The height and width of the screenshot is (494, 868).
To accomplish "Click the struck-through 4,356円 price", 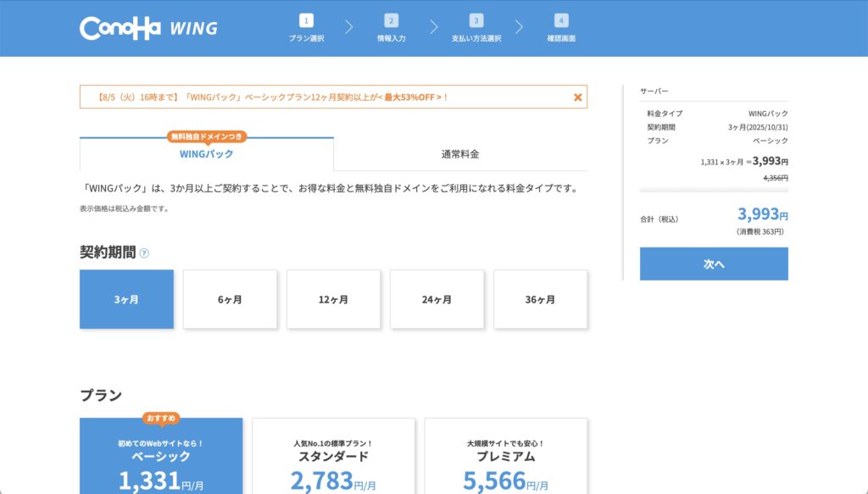I will 776,178.
